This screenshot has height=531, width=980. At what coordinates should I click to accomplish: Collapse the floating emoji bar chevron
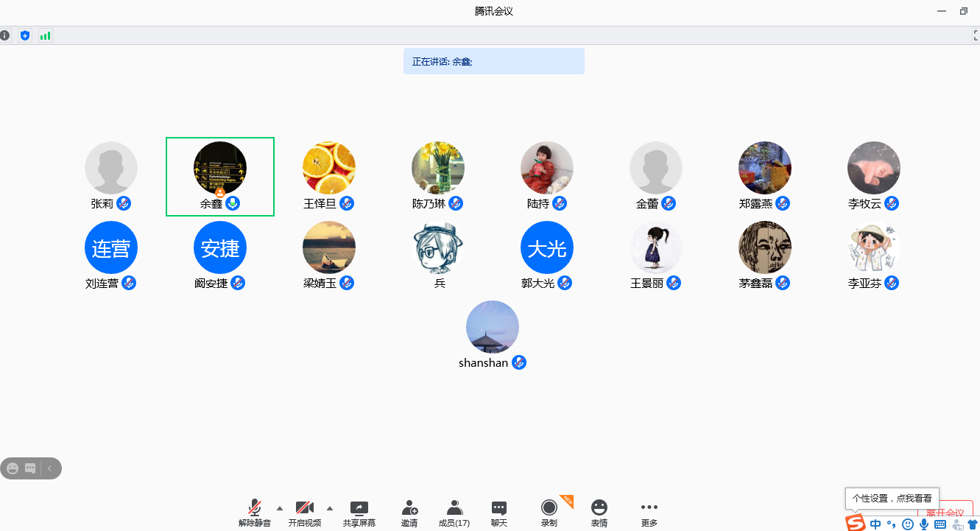click(50, 468)
